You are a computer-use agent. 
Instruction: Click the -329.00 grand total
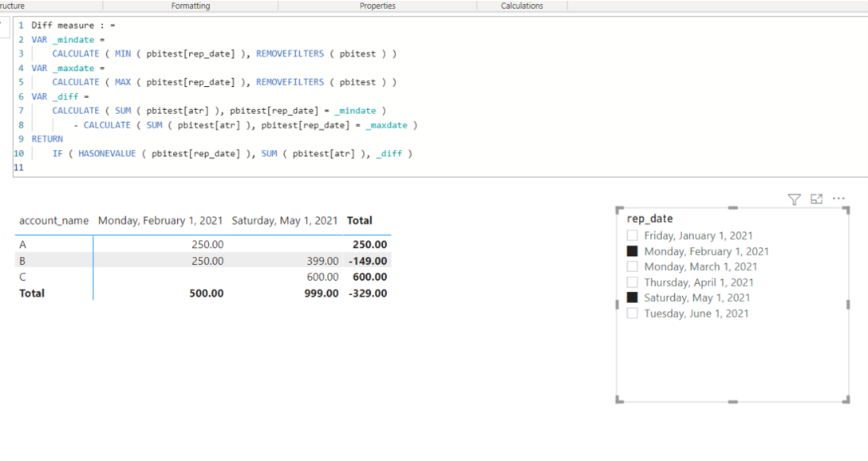point(368,294)
